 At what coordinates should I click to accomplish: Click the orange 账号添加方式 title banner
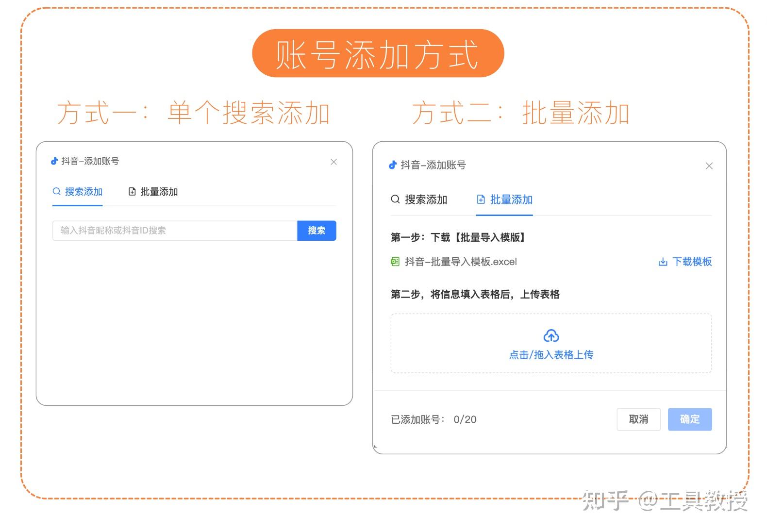tap(378, 53)
